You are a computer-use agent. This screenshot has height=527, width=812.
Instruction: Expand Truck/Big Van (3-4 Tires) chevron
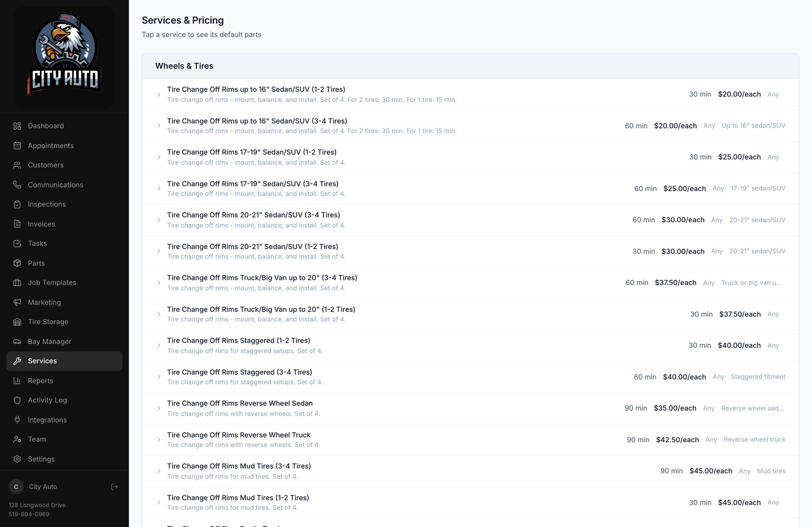pyautogui.click(x=159, y=283)
